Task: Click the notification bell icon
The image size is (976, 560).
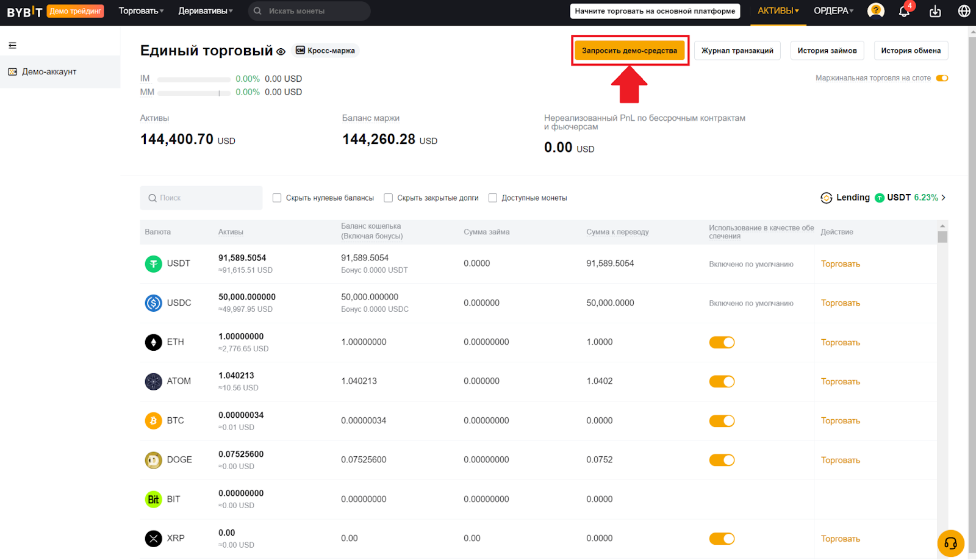Action: (x=904, y=12)
